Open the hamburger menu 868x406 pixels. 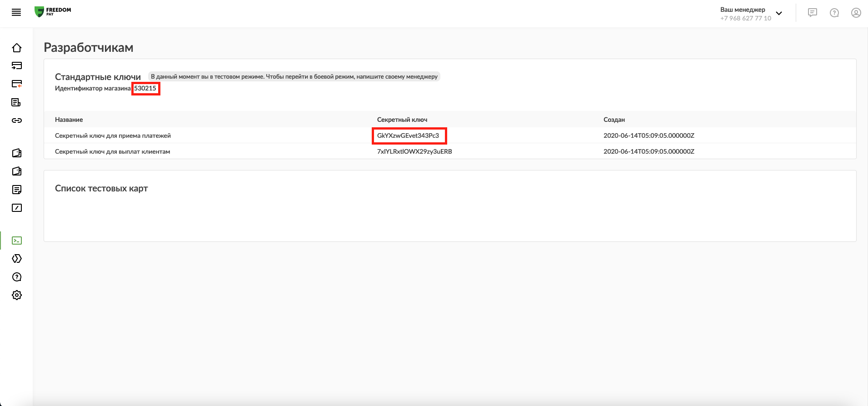(16, 13)
